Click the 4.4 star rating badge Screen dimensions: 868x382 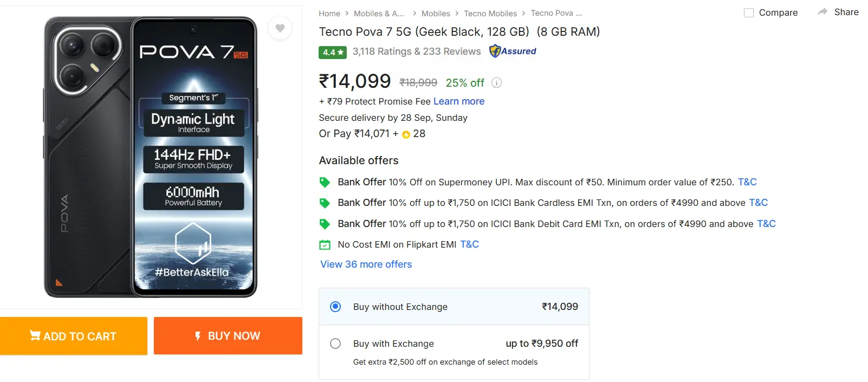pos(332,52)
